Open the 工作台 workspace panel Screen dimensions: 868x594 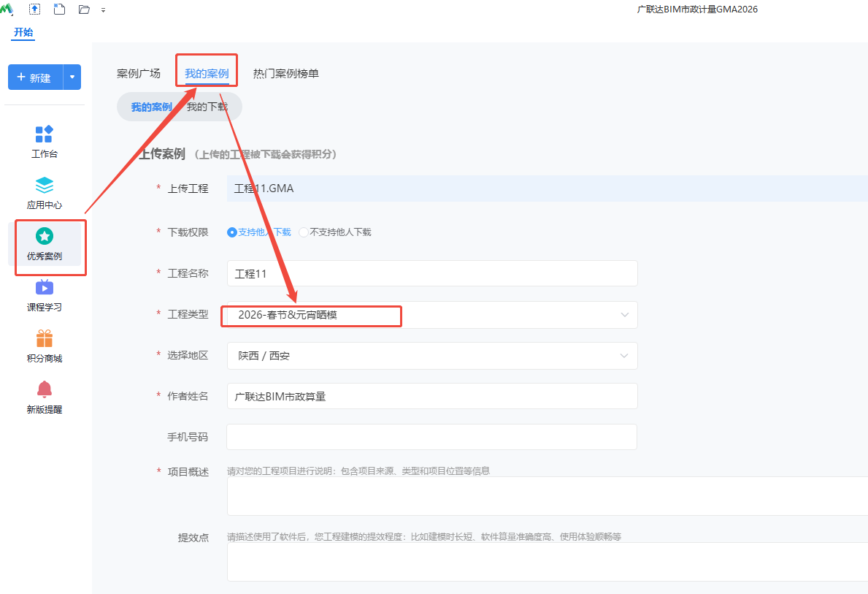click(44, 140)
